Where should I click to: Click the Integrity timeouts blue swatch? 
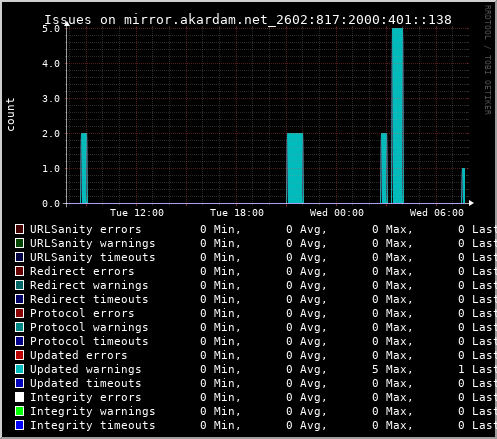[x=19, y=425]
